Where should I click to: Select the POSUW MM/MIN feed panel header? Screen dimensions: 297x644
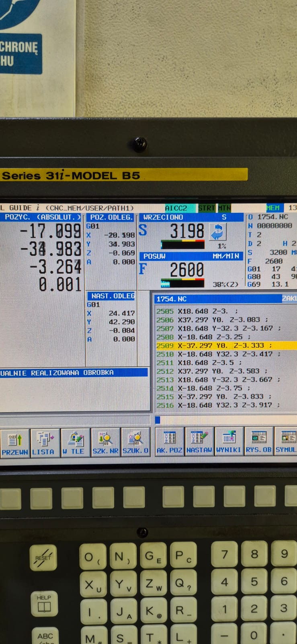(x=191, y=256)
